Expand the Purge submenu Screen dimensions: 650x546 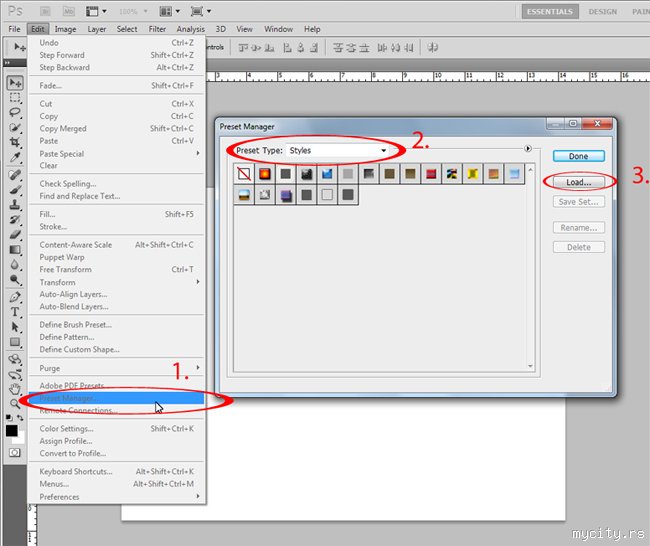point(117,368)
